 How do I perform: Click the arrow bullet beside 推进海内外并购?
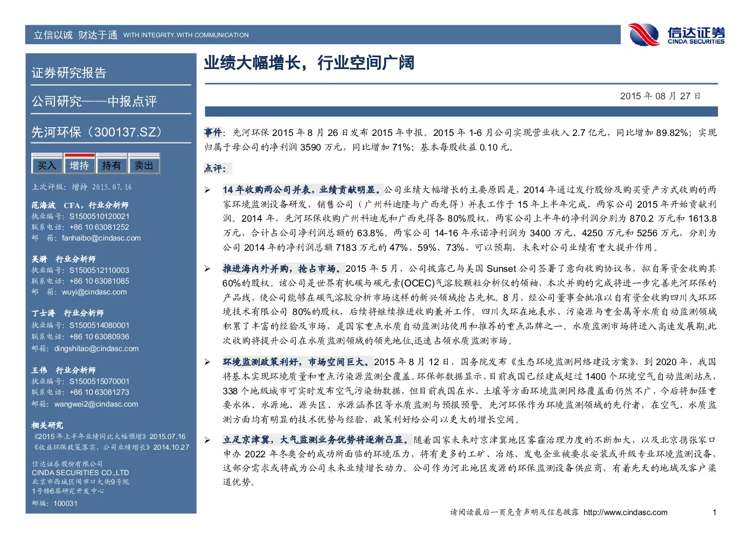point(207,269)
